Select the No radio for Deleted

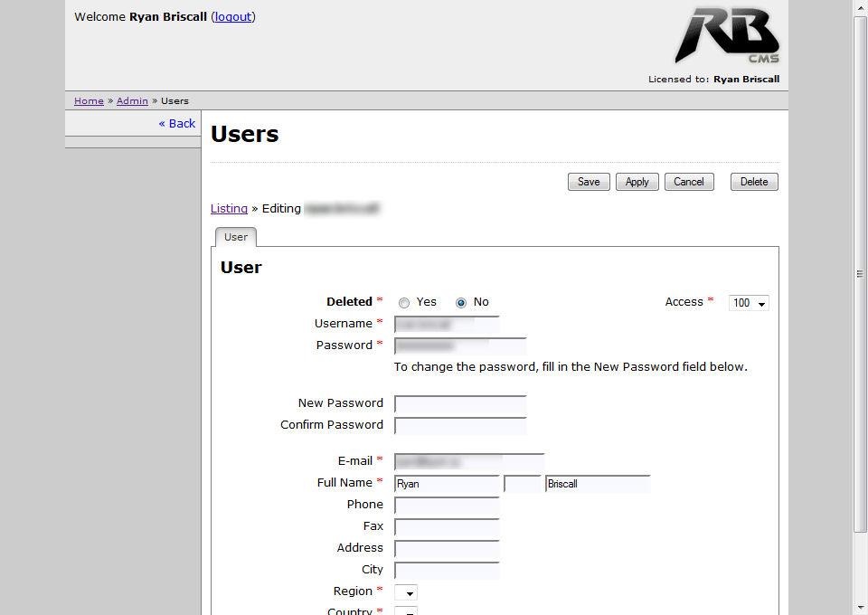(461, 303)
